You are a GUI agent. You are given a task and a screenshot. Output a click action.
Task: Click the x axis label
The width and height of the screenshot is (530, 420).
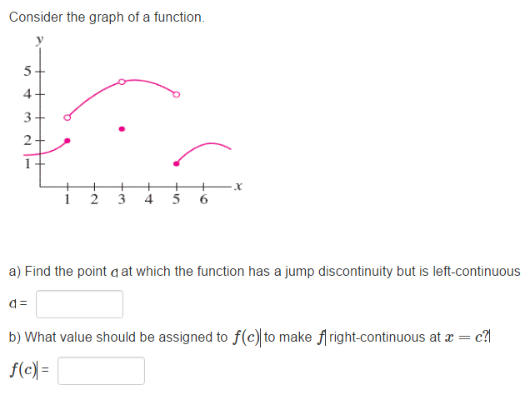coord(237,187)
